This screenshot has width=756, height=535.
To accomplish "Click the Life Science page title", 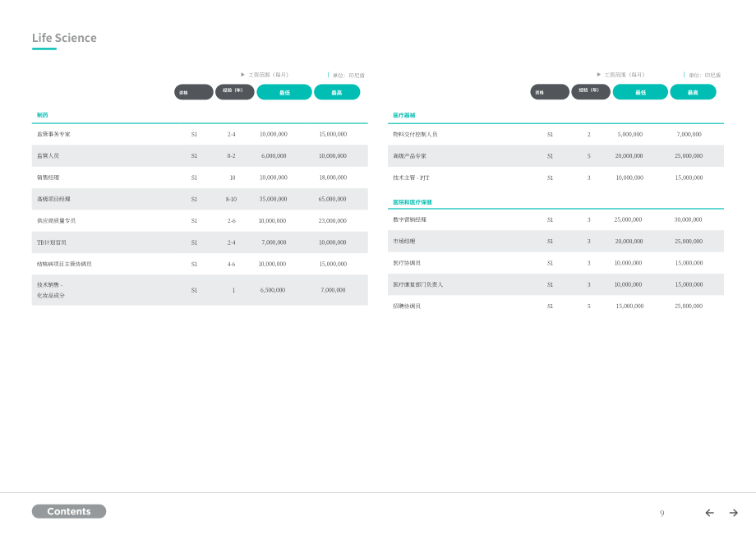I will pos(64,38).
